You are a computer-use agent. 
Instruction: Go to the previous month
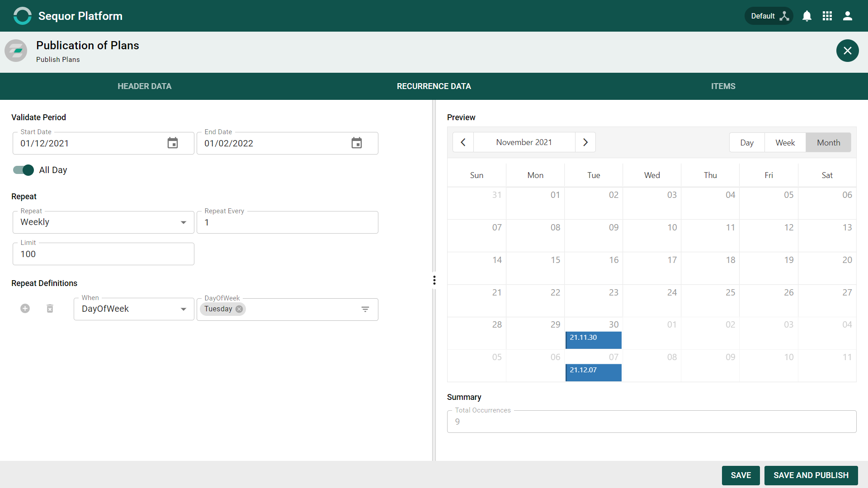click(x=463, y=142)
